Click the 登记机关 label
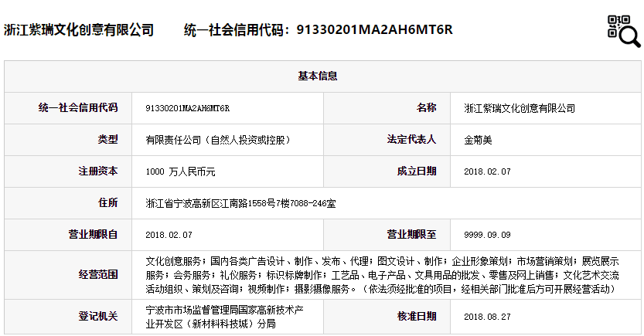The width and height of the screenshot is (644, 336). [x=98, y=317]
